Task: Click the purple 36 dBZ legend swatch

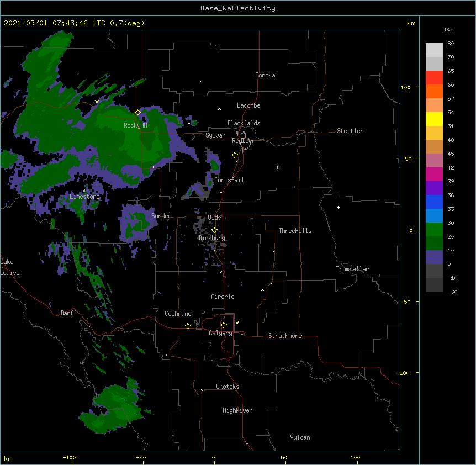Action: (434, 188)
